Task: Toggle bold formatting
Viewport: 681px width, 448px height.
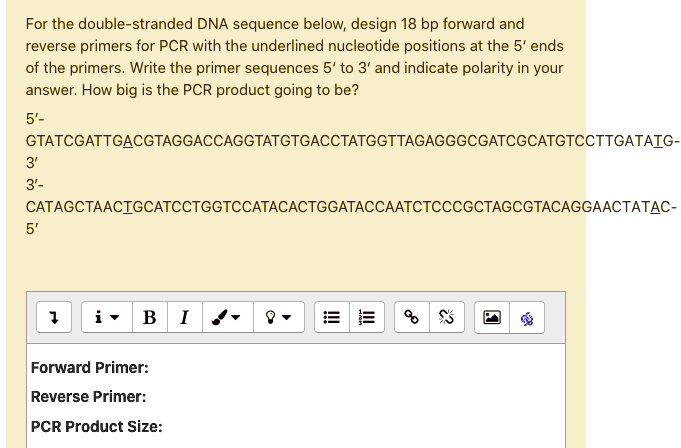Action: pos(150,318)
